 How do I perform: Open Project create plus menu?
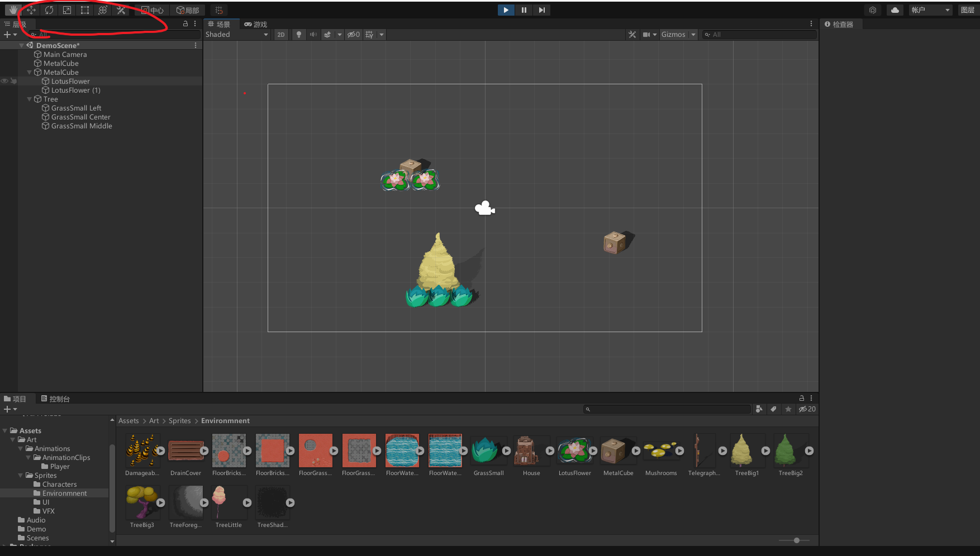coord(10,409)
